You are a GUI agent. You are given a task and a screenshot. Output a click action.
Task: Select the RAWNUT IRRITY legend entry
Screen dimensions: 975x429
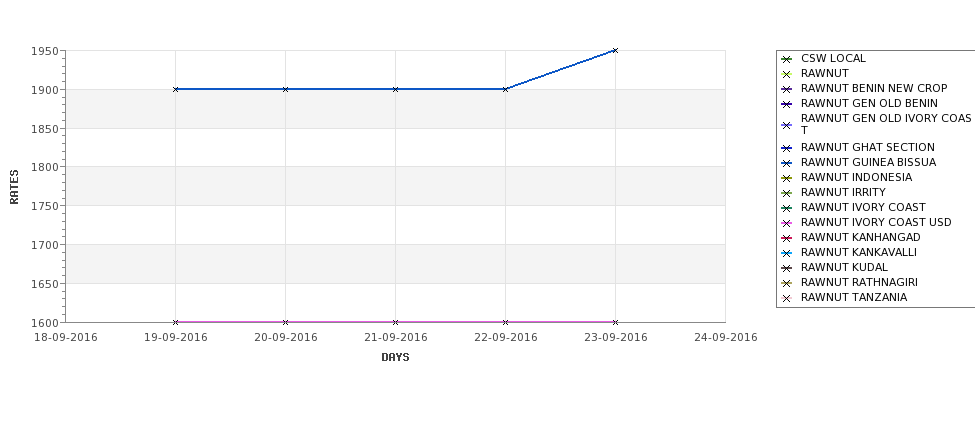(x=843, y=192)
